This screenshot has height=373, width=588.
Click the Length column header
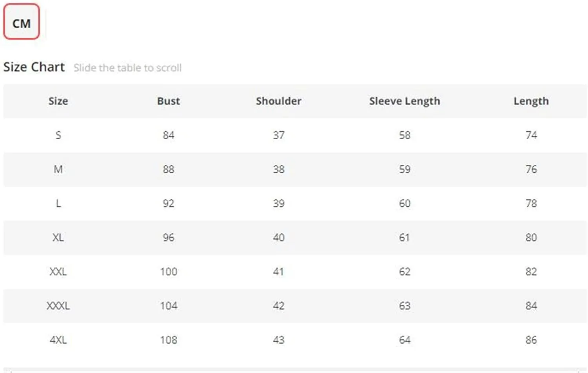[531, 101]
